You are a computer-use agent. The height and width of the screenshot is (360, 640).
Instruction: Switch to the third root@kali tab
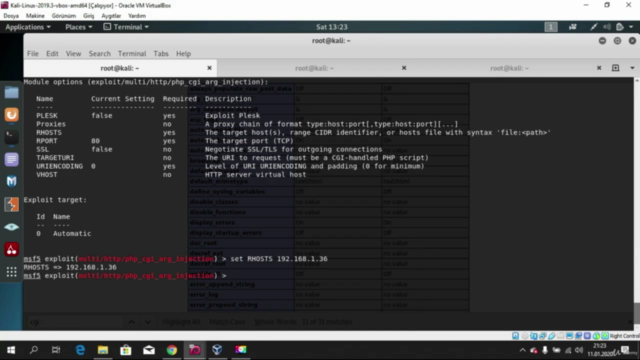(509, 68)
